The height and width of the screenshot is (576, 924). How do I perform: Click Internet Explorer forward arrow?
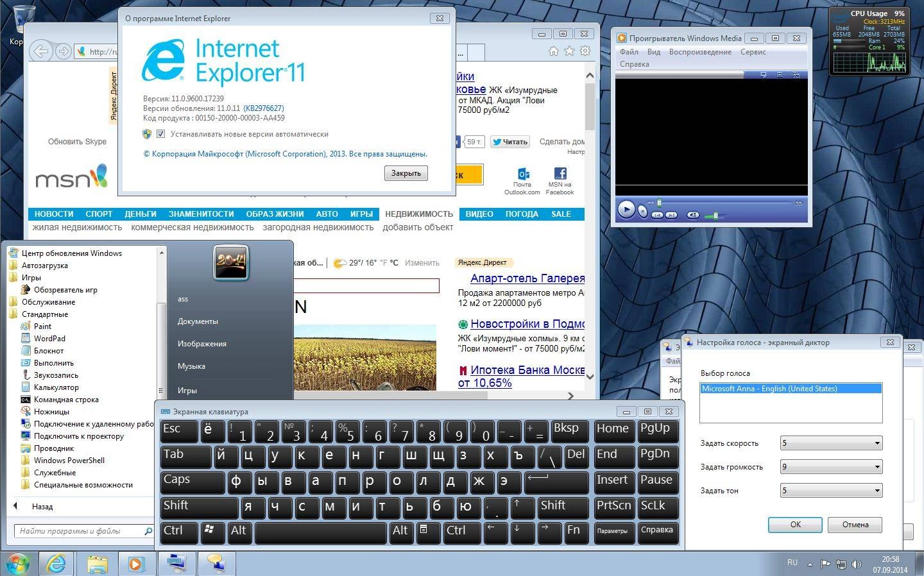(63, 51)
